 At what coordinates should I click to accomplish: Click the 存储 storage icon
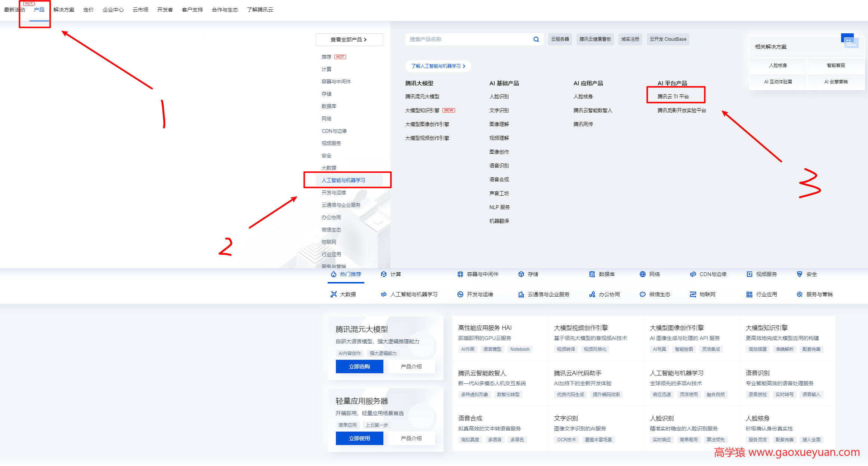[522, 274]
